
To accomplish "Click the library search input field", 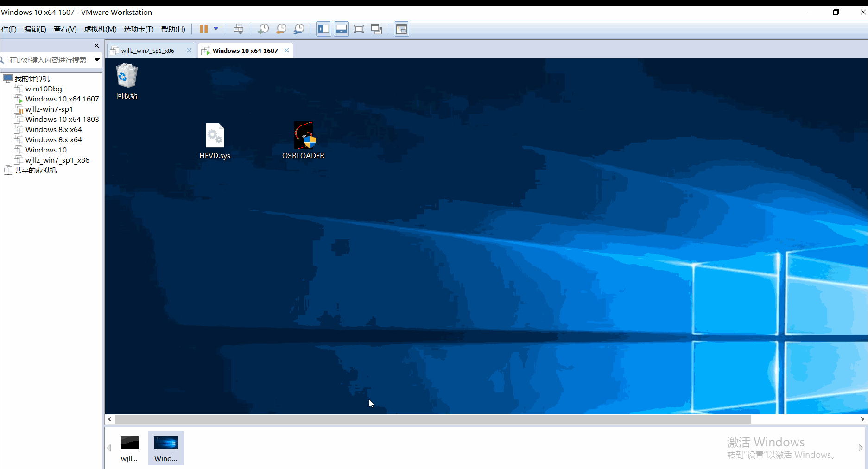I will (48, 60).
